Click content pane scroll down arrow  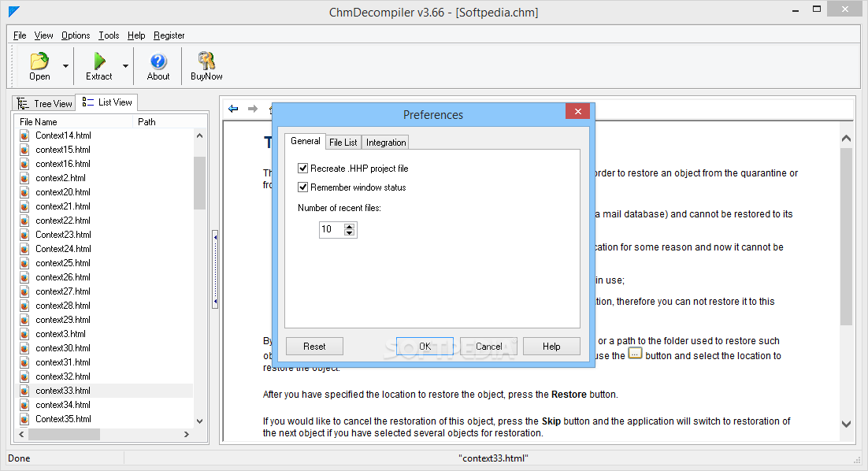point(847,424)
